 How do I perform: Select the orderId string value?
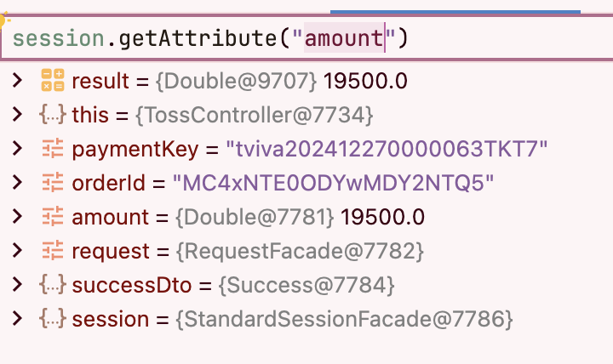pos(333,183)
